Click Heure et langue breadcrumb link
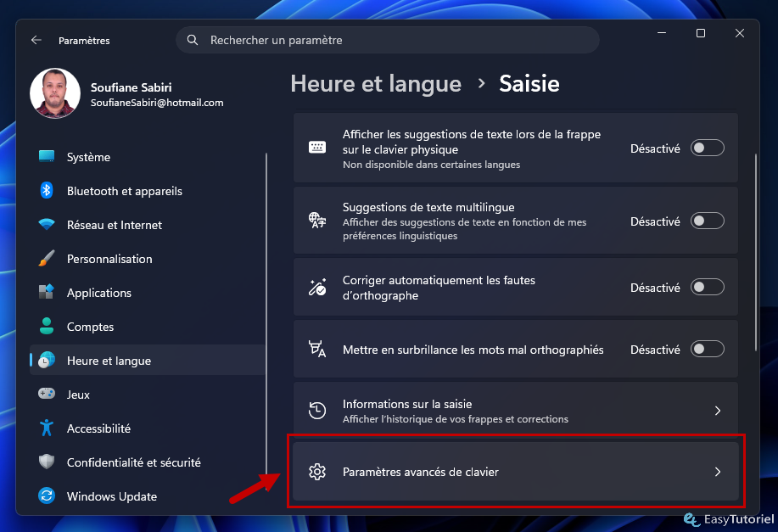This screenshot has width=778, height=532. point(376,83)
